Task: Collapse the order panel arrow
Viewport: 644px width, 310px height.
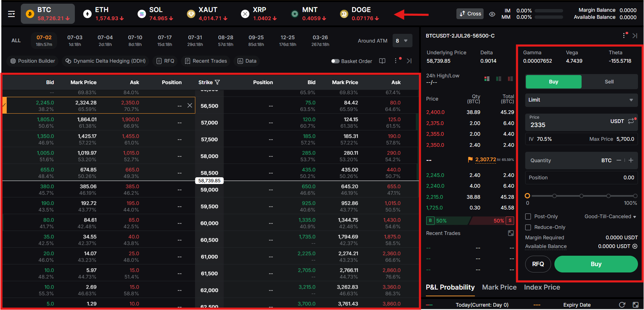Action: [635, 36]
